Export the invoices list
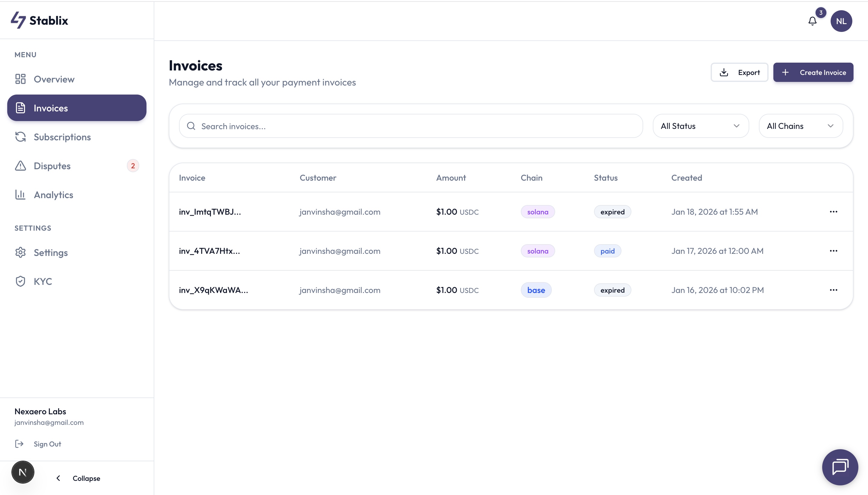 [x=739, y=73]
